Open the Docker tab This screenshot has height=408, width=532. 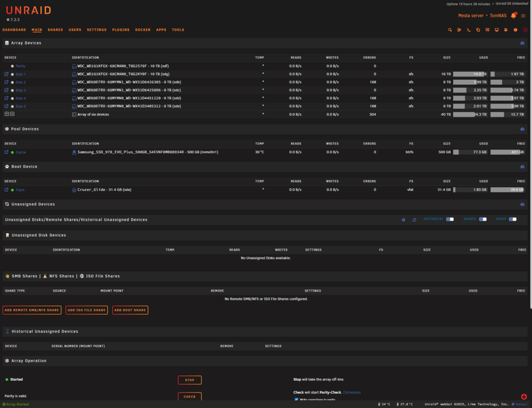click(x=143, y=30)
